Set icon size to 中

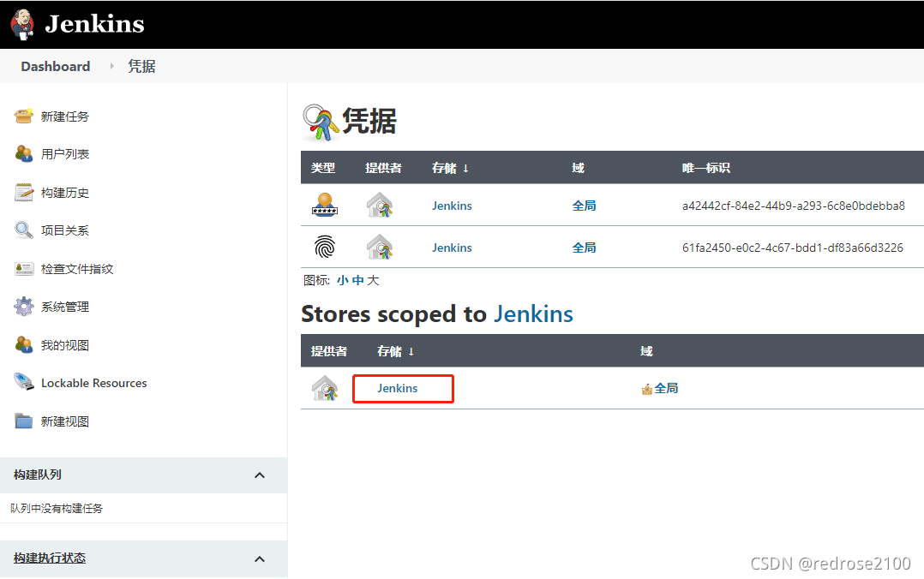click(357, 280)
